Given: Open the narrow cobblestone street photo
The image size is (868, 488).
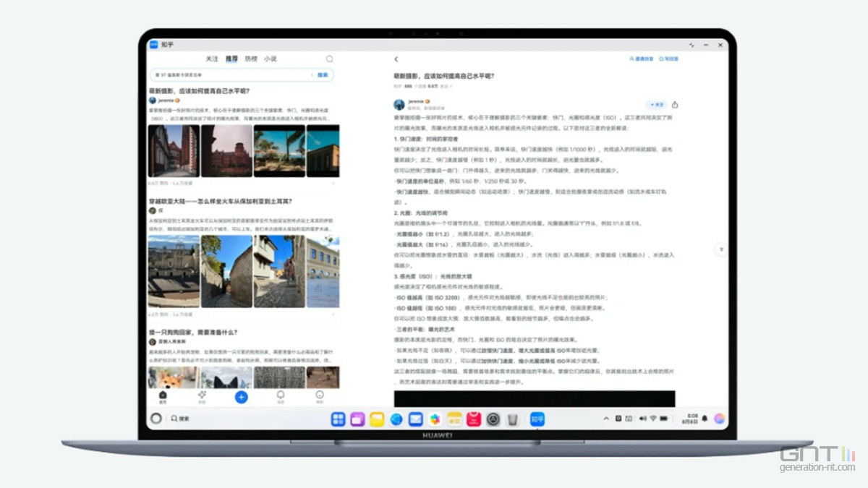Looking at the screenshot, I should click(x=226, y=271).
